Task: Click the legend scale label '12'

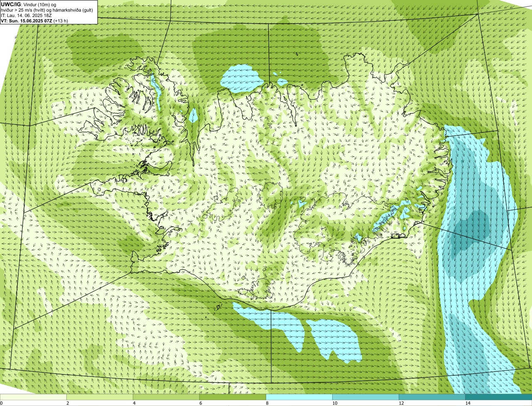Action: coord(401,403)
